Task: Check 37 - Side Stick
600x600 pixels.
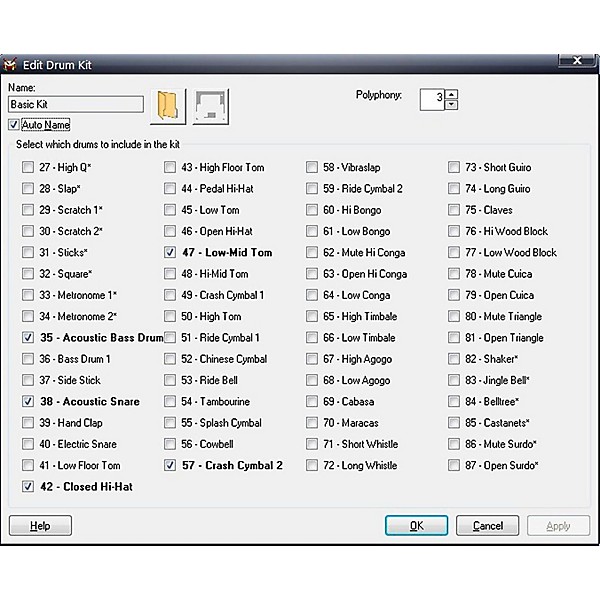Action: coord(28,380)
